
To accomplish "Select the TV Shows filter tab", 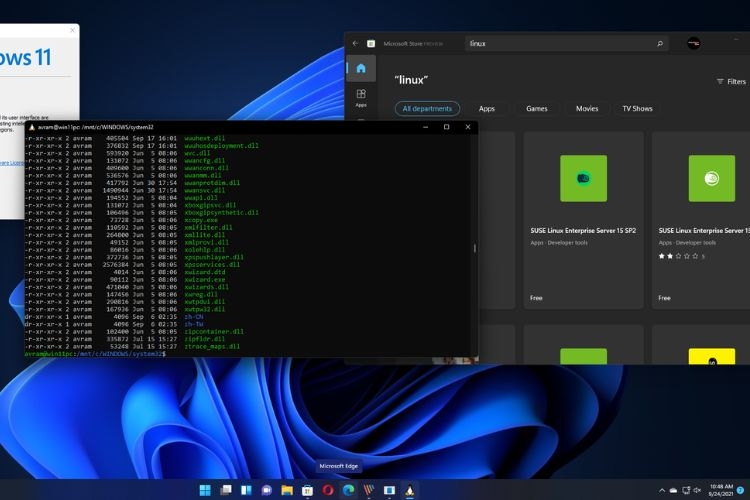I will (x=637, y=109).
